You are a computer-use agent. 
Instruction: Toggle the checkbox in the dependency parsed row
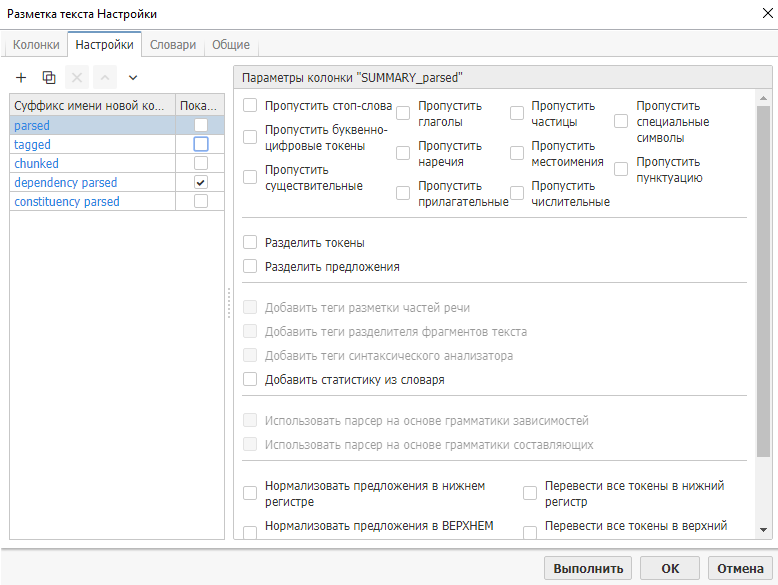click(x=201, y=183)
